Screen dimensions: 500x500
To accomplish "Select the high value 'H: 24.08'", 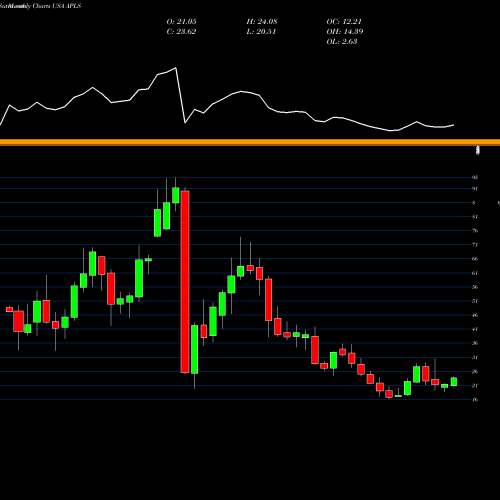I will click(262, 22).
